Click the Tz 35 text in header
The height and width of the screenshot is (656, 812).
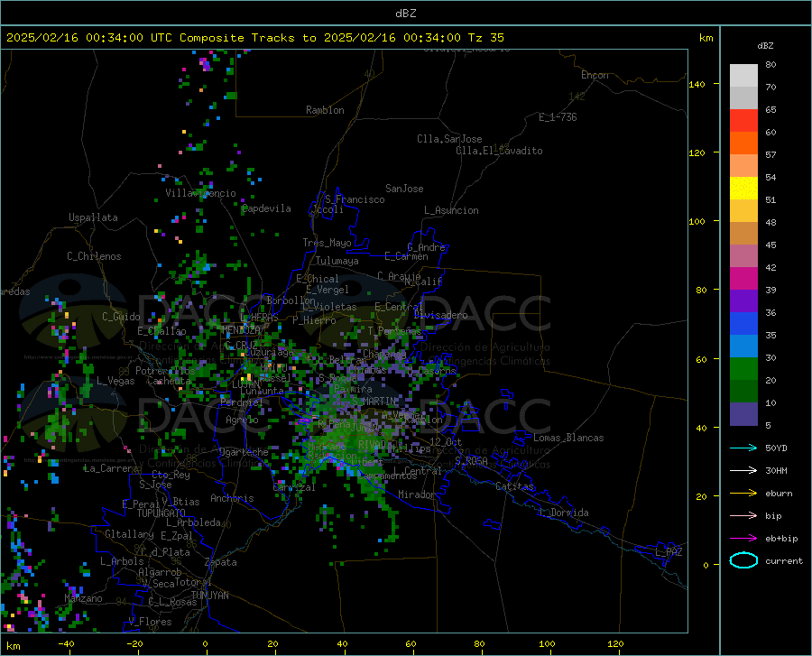point(485,38)
